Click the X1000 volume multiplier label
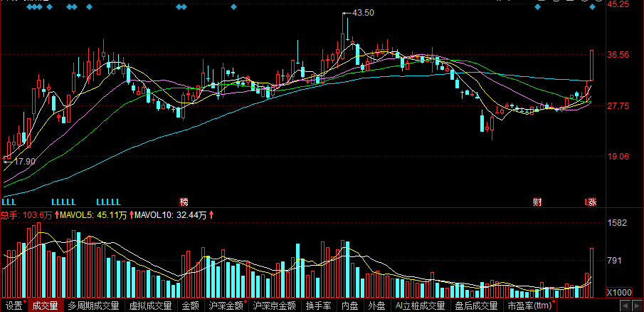The height and width of the screenshot is (312, 644). pyautogui.click(x=619, y=292)
